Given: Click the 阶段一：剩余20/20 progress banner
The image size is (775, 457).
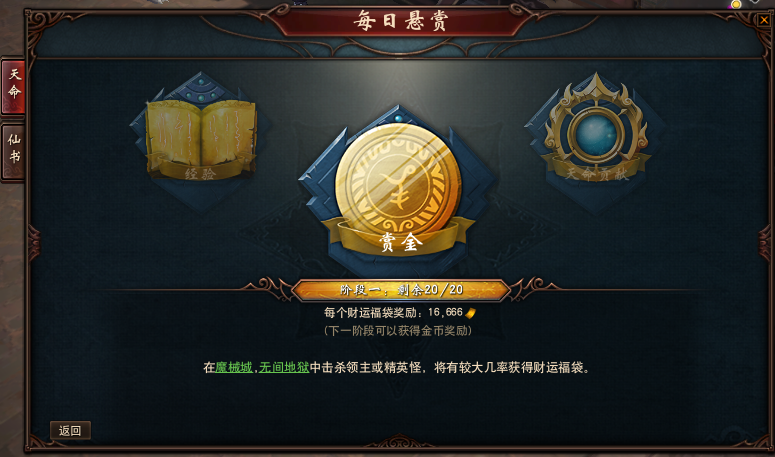Looking at the screenshot, I should [x=401, y=290].
